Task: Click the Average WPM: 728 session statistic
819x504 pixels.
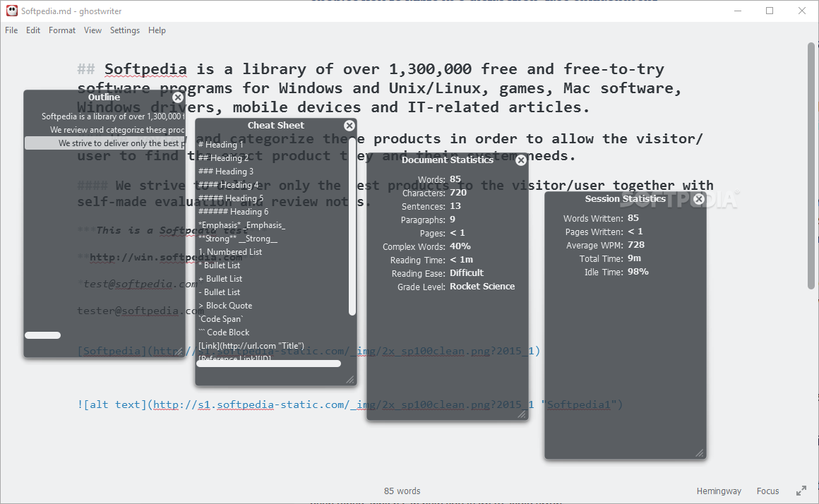Action: (x=605, y=245)
